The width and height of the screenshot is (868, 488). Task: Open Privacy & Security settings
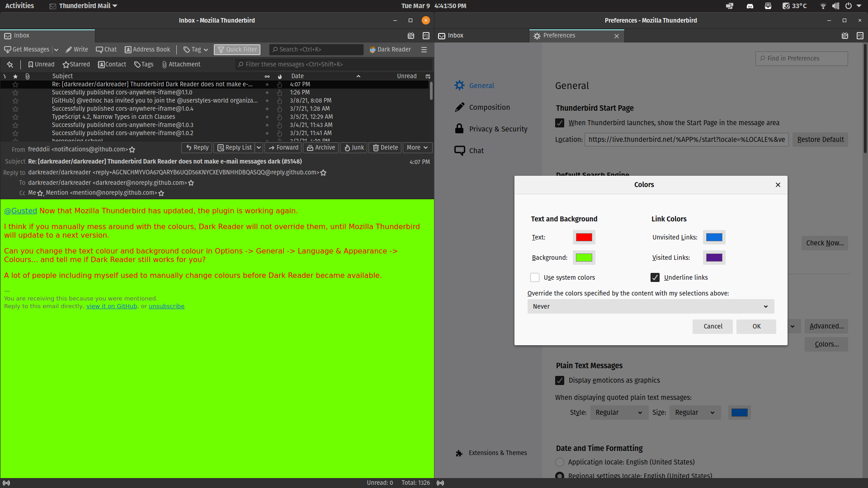point(498,129)
